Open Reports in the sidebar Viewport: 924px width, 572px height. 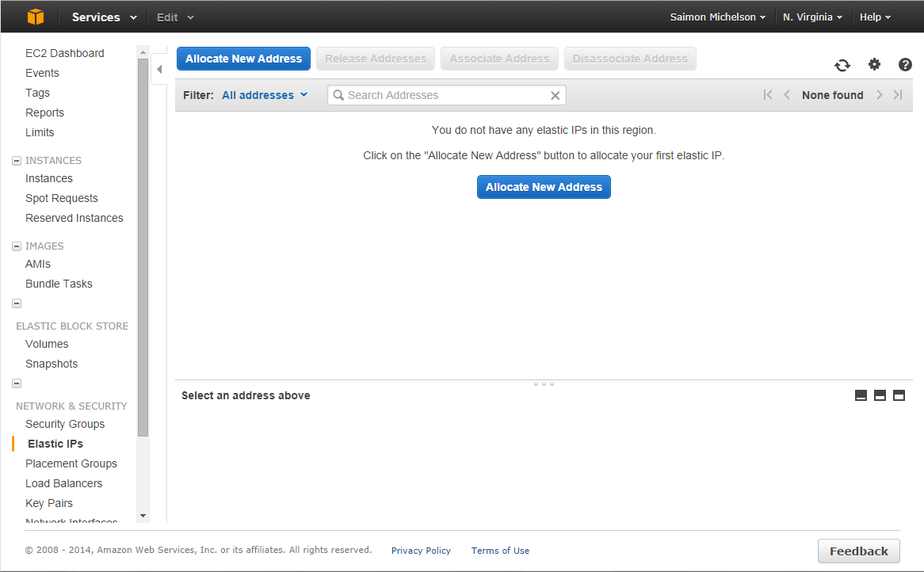point(45,112)
